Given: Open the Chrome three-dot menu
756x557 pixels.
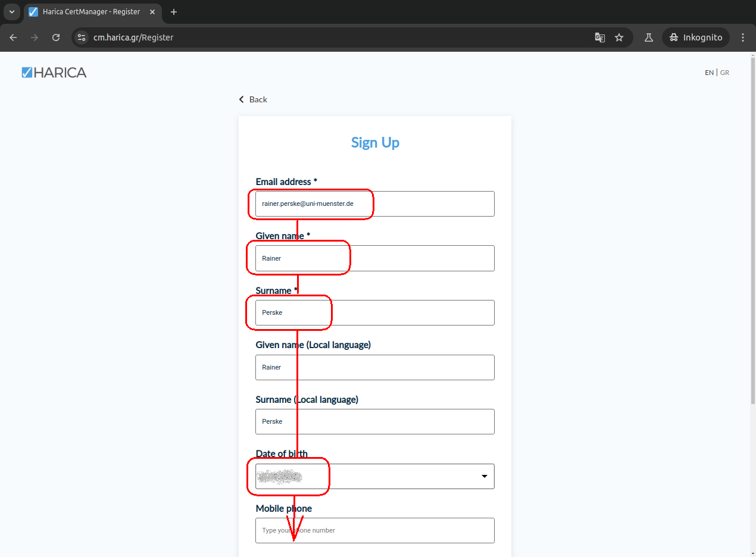Looking at the screenshot, I should [742, 37].
